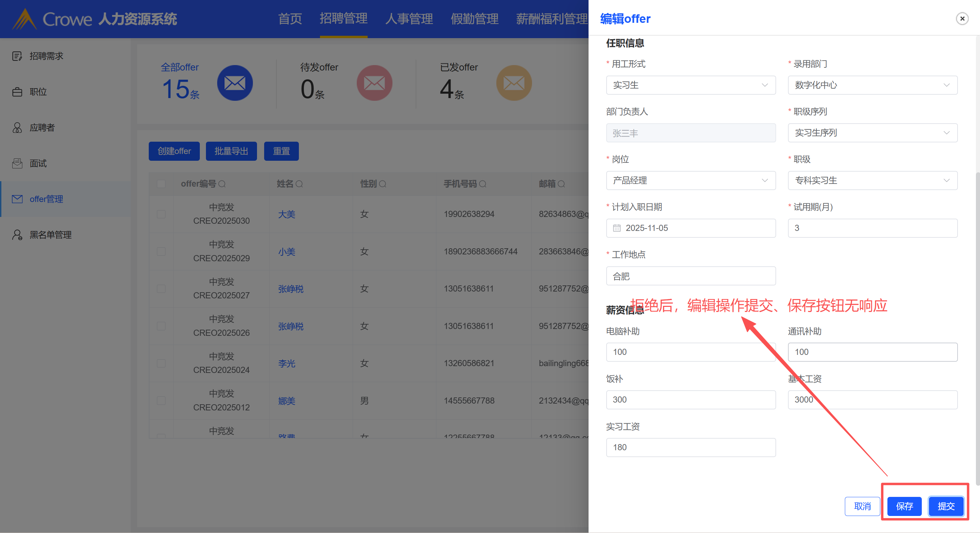The width and height of the screenshot is (980, 533).
Task: Click the blue 全部offer envelope icon
Action: point(235,83)
